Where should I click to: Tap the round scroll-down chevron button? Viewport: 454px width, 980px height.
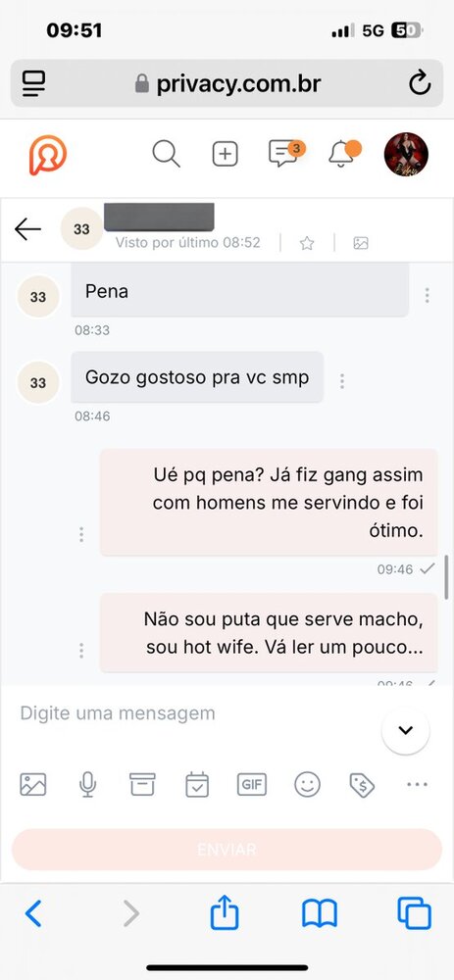click(405, 730)
